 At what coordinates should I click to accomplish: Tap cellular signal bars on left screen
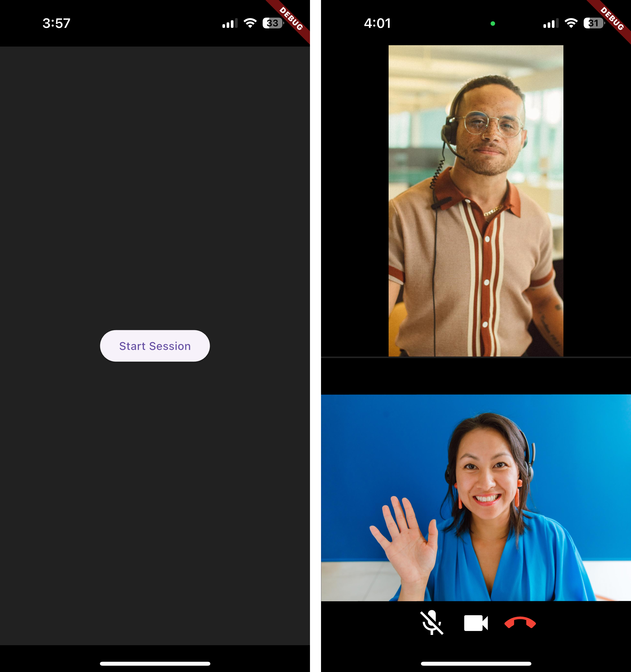(230, 23)
